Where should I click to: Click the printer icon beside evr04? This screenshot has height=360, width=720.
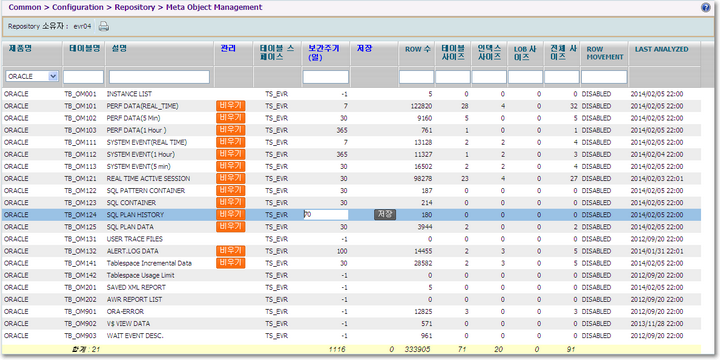[x=104, y=27]
